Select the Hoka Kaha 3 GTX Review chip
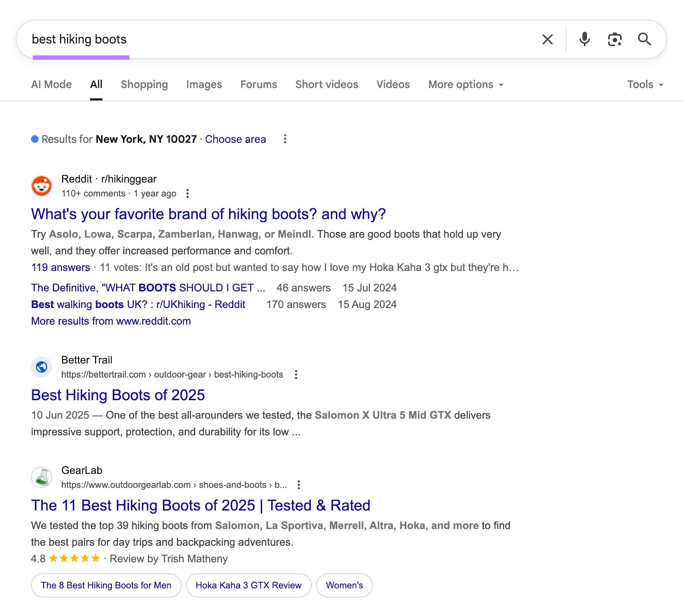Viewport: 683px width, 616px height. point(248,585)
